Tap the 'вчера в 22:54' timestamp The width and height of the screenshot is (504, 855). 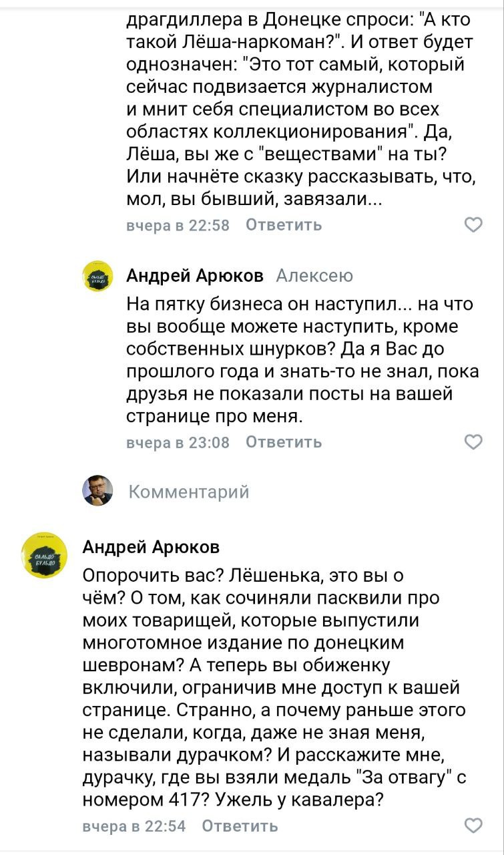[x=134, y=826]
